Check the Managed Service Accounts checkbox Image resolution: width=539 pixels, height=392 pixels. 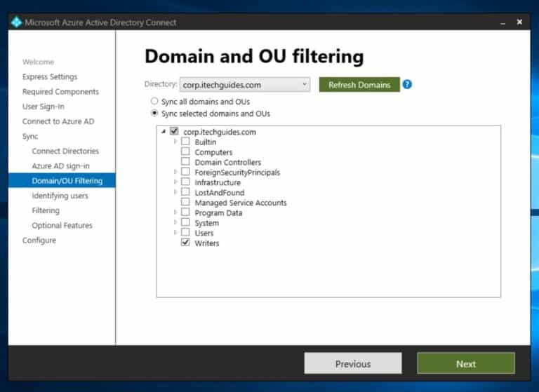pos(185,202)
